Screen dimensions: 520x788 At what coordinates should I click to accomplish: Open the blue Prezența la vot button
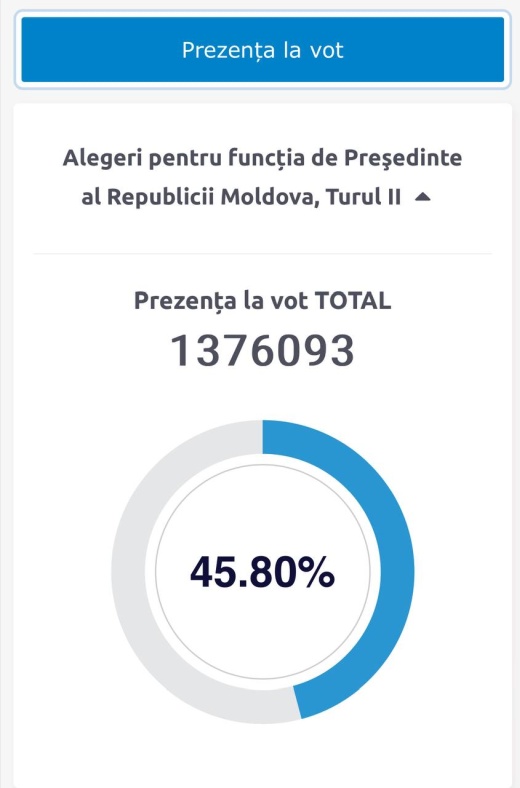coord(262,50)
